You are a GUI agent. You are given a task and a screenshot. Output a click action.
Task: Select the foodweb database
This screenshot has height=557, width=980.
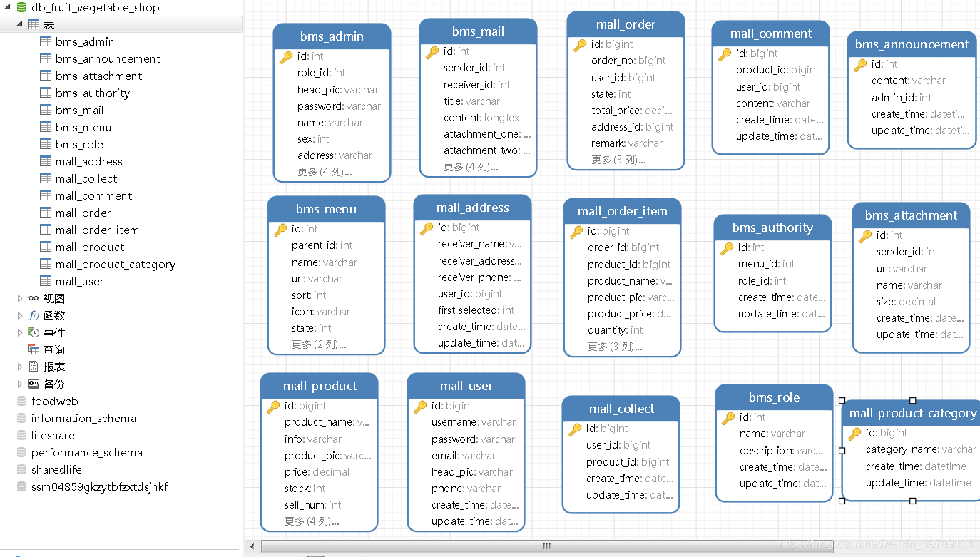click(55, 401)
